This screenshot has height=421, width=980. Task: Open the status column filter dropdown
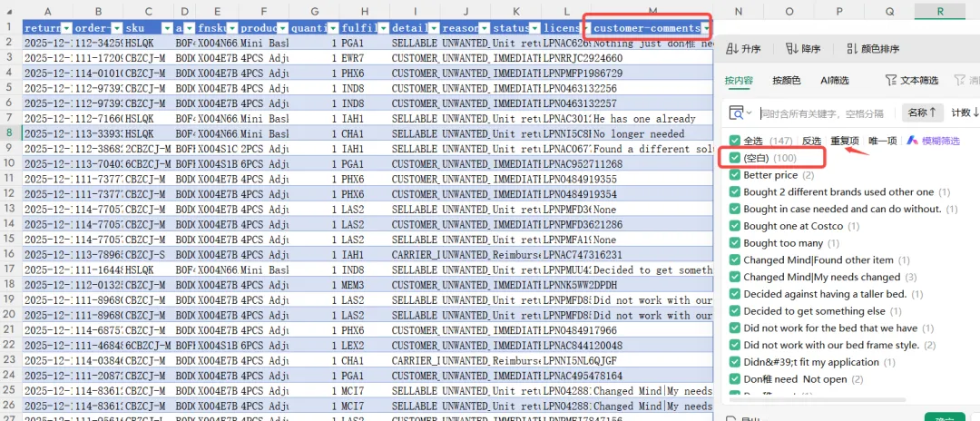(x=535, y=29)
